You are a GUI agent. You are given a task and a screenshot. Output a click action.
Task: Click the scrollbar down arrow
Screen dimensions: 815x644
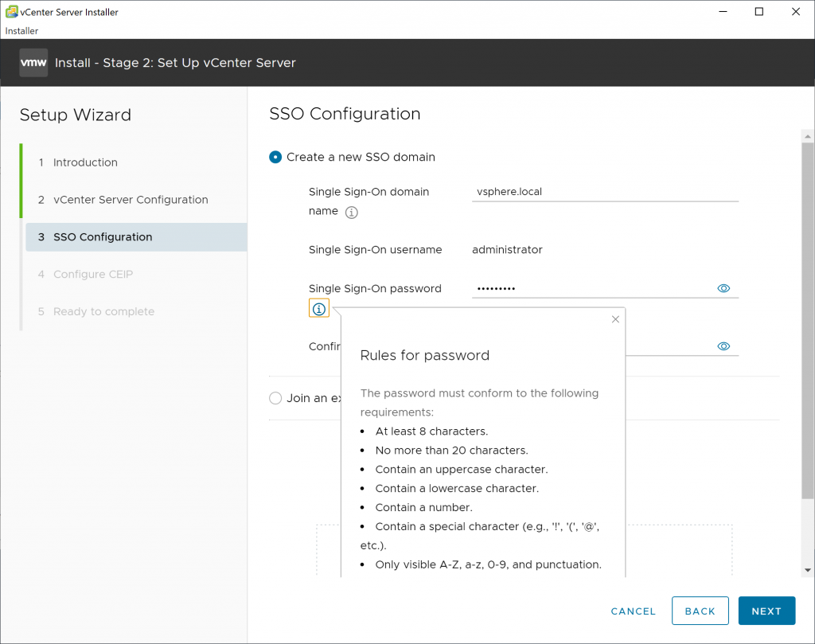tap(807, 570)
